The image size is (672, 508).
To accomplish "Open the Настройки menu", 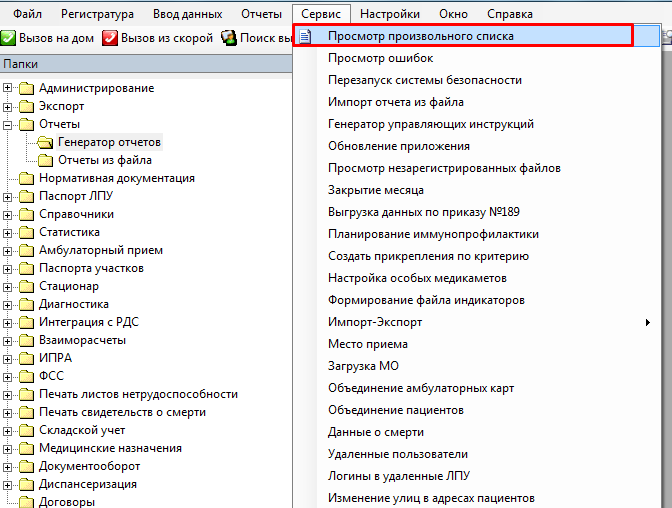I will (x=390, y=14).
